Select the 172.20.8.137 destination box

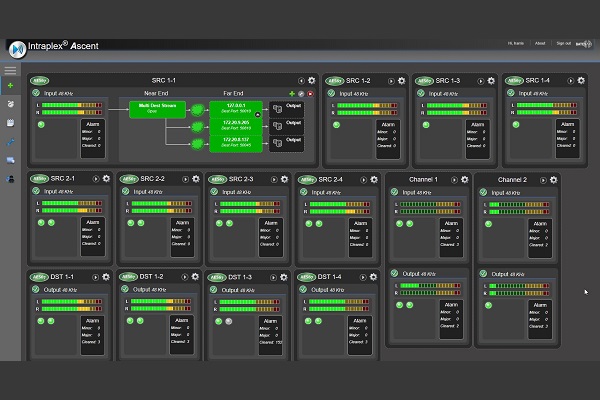coord(236,143)
